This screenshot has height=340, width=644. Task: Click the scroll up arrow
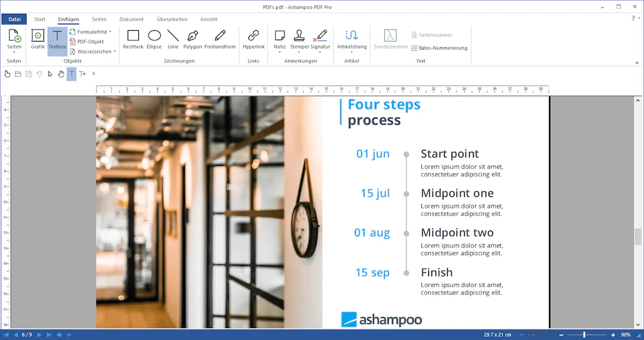pos(638,100)
